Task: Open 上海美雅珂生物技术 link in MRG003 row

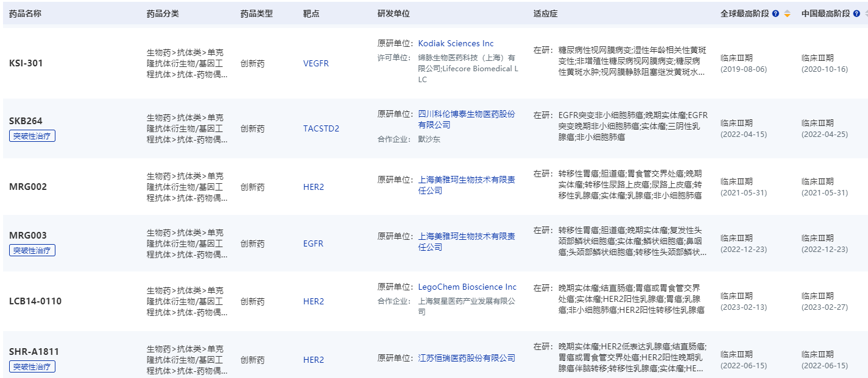Action: tap(467, 242)
